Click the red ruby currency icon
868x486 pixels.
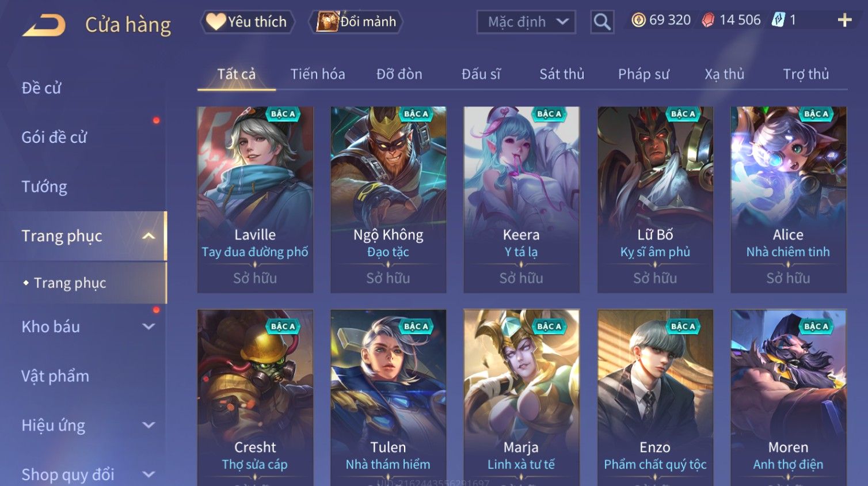pos(708,20)
